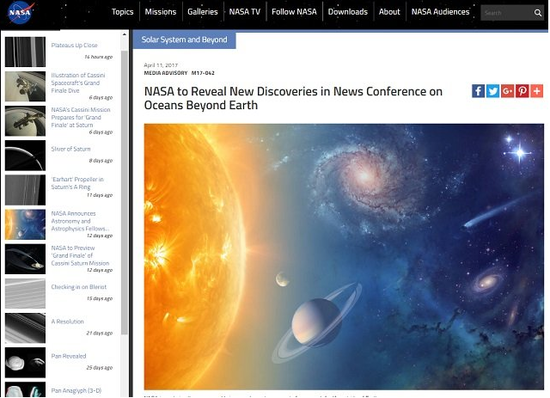Click the NASA logo icon
The image size is (550, 398).
click(x=20, y=13)
